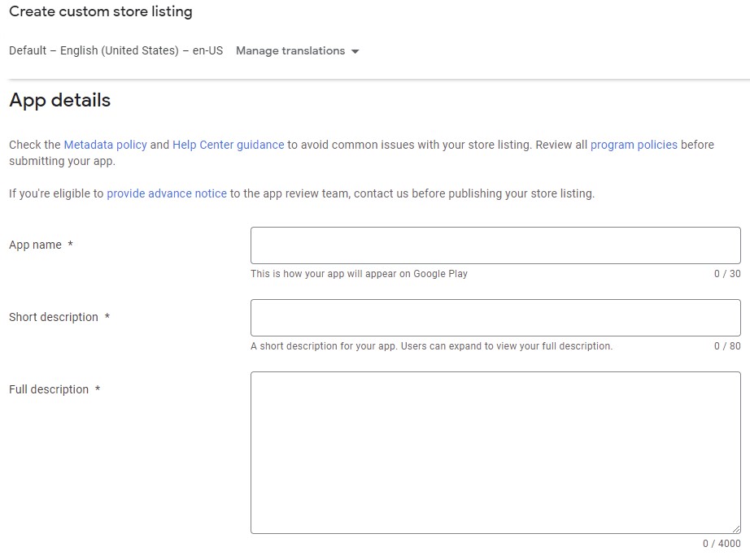Click the 0 / 80 character counter
This screenshot has width=750, height=560.
tap(728, 346)
